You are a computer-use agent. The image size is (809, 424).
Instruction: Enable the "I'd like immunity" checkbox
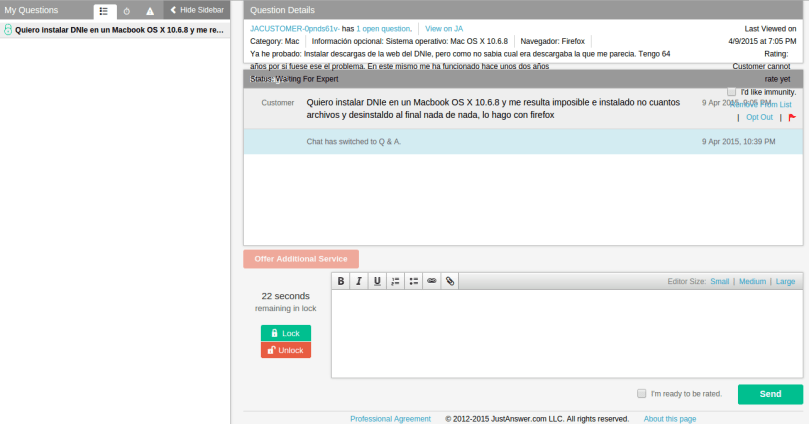731,92
